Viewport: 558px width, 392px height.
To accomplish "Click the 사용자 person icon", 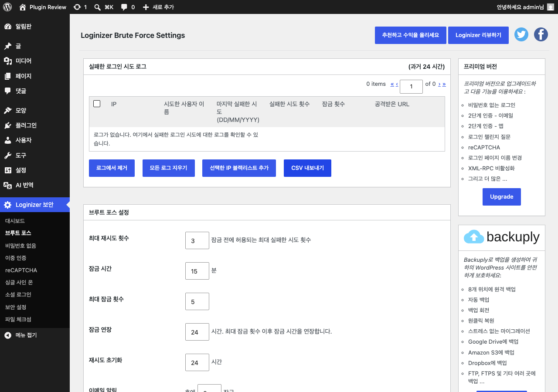I will (8, 140).
